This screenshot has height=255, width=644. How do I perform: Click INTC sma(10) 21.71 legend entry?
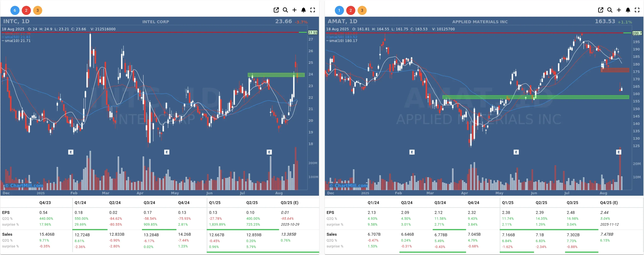point(16,41)
